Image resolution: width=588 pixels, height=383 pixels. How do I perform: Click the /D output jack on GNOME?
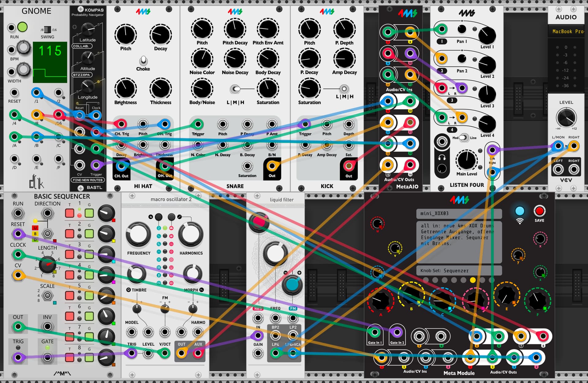[14, 159]
